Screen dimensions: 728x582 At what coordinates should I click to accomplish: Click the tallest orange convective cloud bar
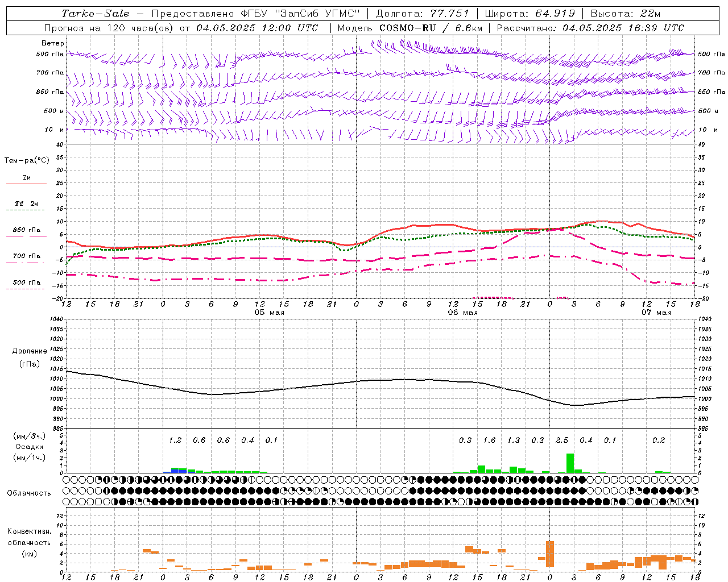(x=550, y=554)
